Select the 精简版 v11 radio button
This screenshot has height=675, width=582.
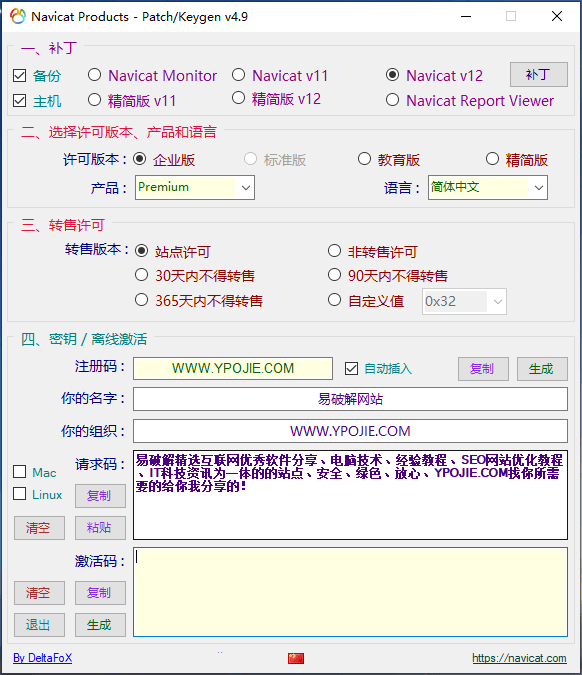click(x=94, y=100)
